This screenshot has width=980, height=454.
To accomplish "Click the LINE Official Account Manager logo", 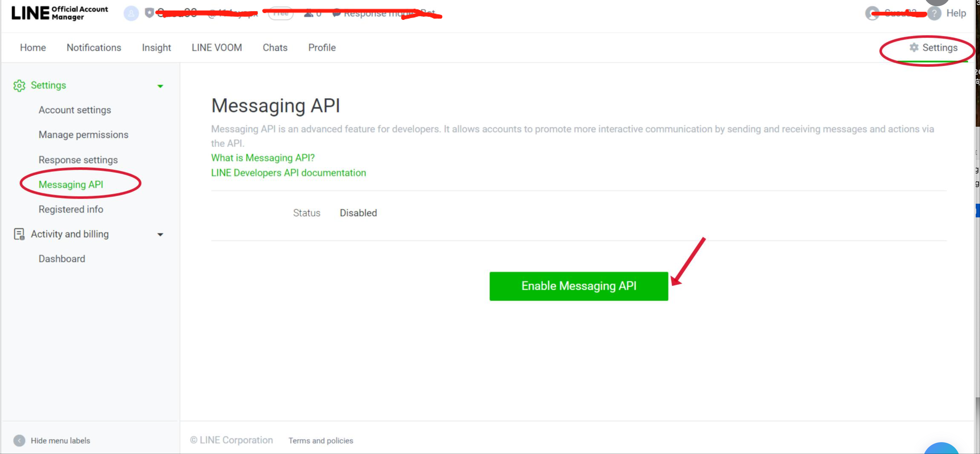I will (x=60, y=13).
